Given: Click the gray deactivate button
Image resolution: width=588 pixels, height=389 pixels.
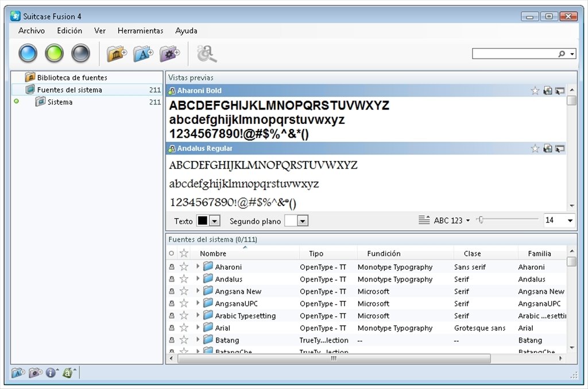Looking at the screenshot, I should [x=80, y=53].
